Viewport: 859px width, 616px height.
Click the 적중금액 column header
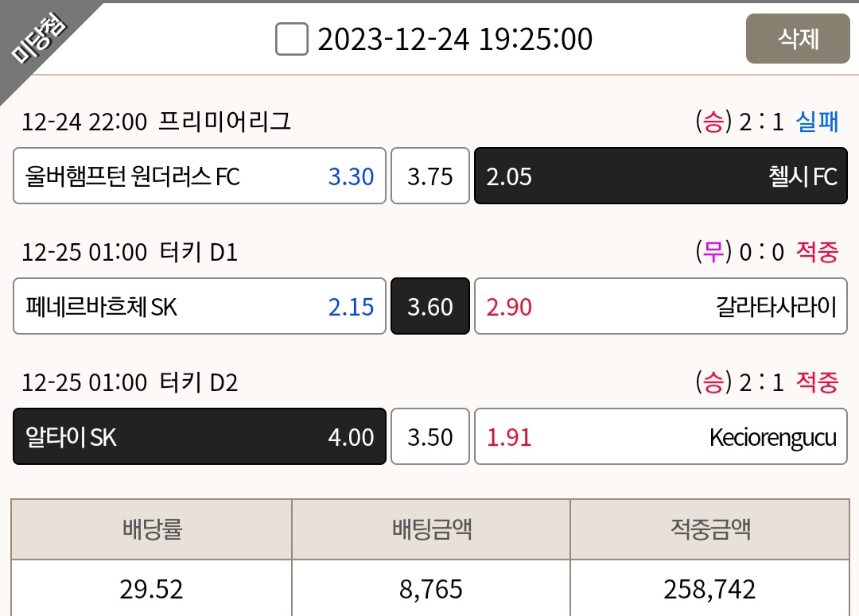point(710,529)
